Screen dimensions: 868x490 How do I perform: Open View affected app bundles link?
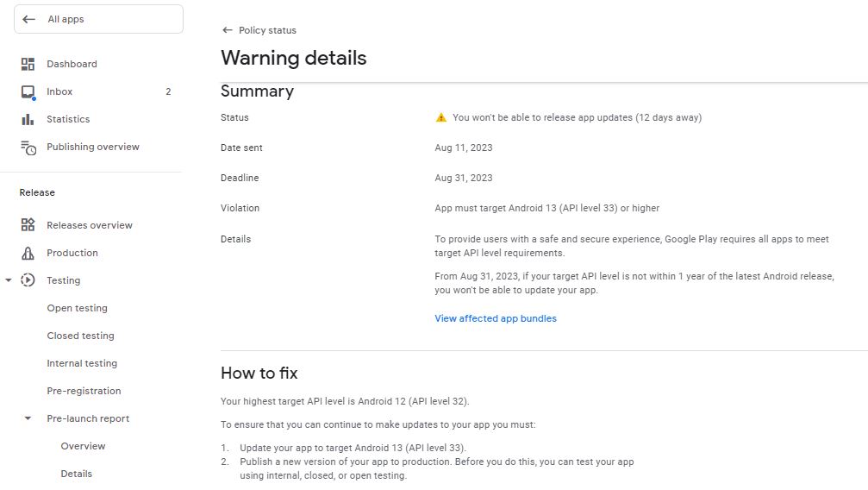pos(496,318)
